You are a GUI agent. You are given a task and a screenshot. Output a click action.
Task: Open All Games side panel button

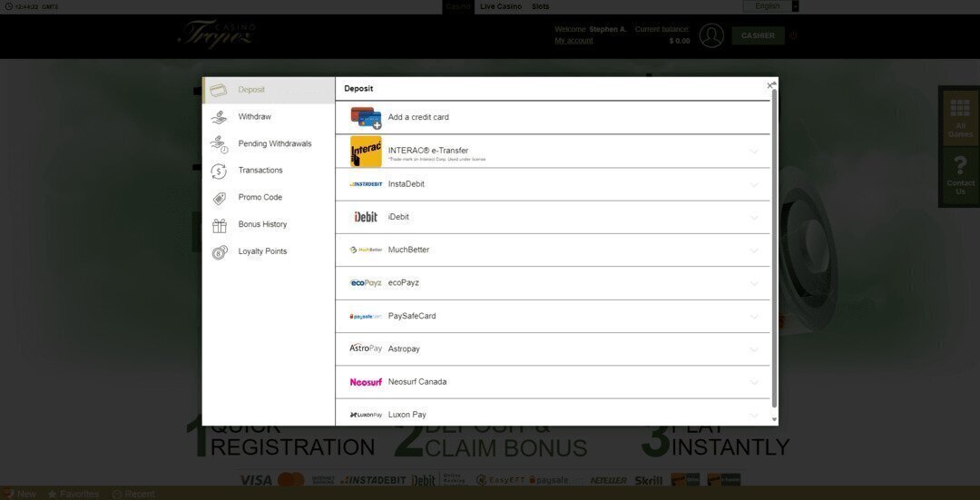(x=960, y=118)
